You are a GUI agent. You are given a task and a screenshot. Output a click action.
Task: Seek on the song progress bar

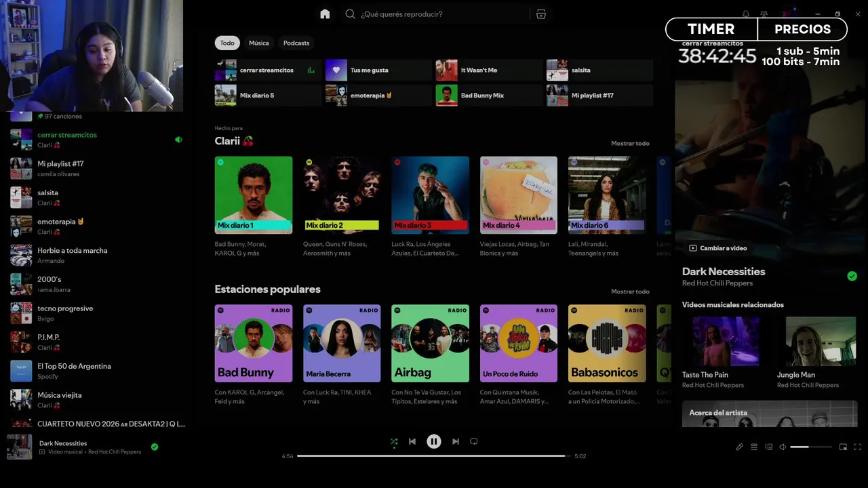[433, 456]
